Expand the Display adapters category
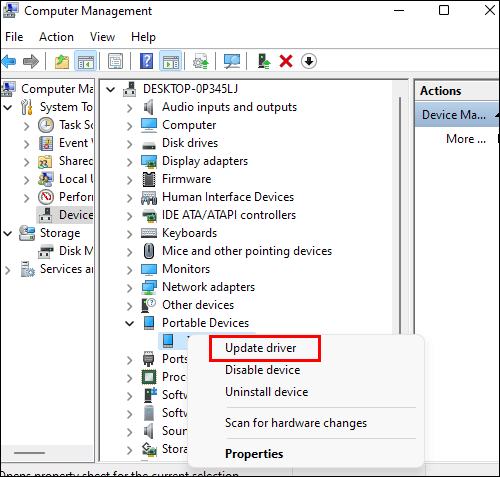This screenshot has width=500, height=477. point(129,162)
